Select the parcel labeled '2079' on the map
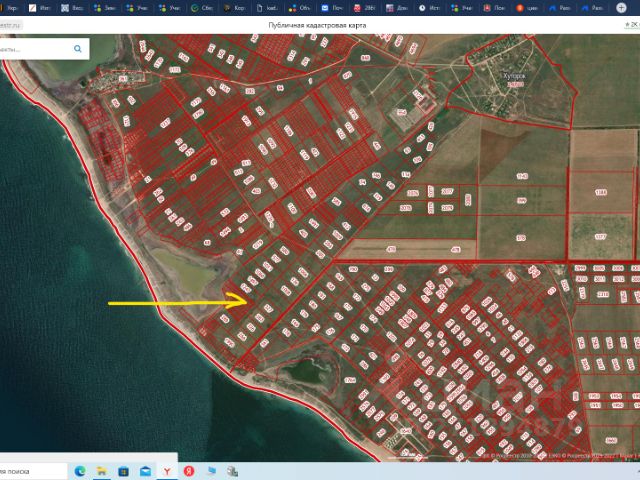The height and width of the screenshot is (480, 640). [447, 207]
